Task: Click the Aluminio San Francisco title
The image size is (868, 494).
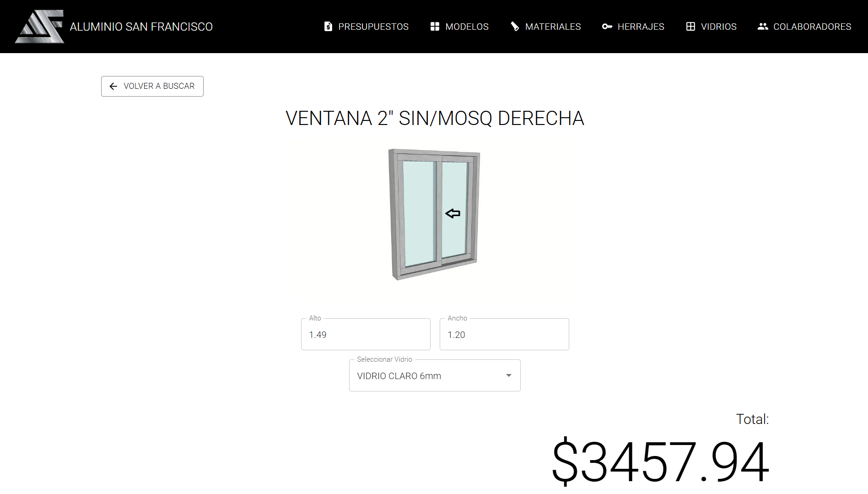Action: tap(141, 27)
